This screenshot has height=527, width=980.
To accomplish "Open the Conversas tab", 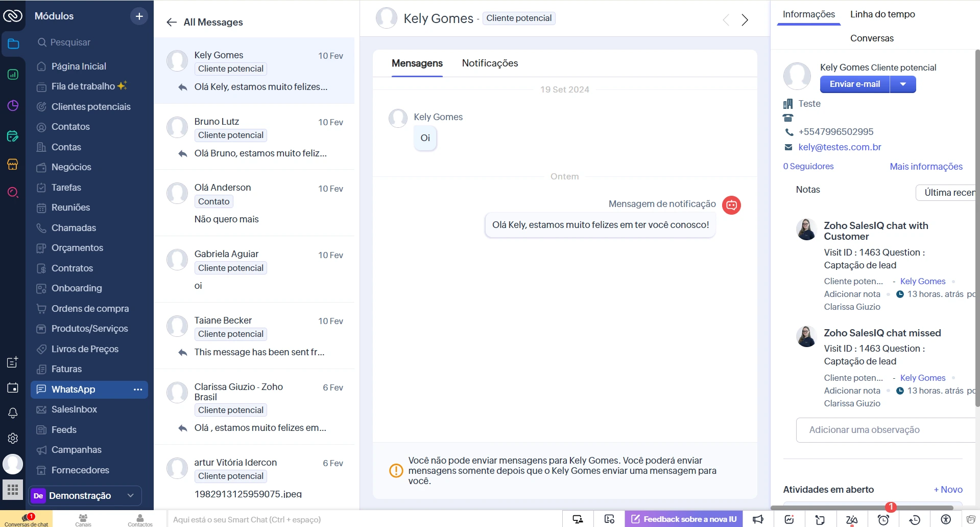I will [x=872, y=38].
